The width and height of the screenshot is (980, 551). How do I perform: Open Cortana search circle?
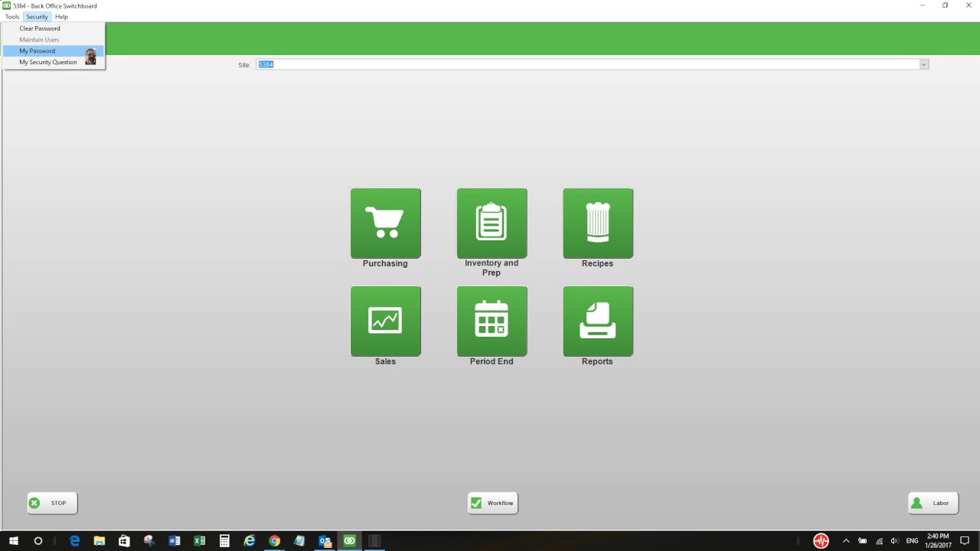[38, 541]
